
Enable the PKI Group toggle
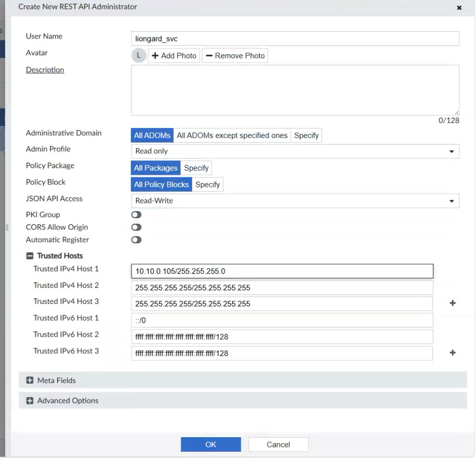coord(136,215)
